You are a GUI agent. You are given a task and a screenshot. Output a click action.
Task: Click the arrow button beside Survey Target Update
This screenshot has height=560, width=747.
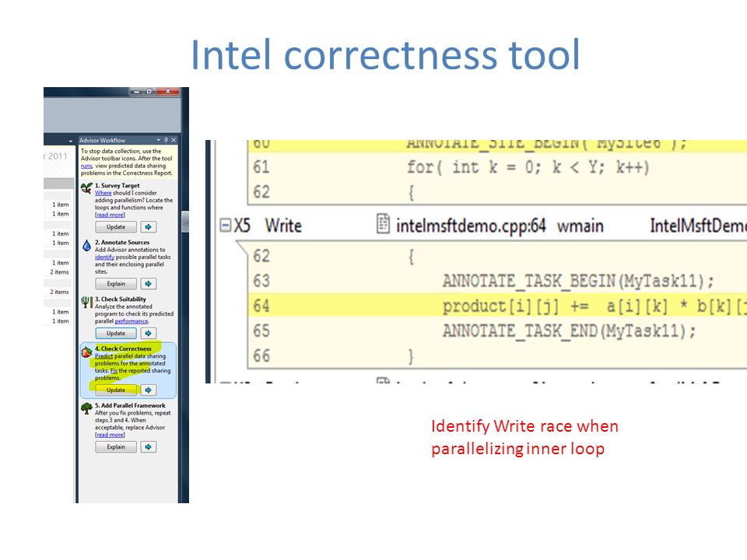(x=148, y=227)
